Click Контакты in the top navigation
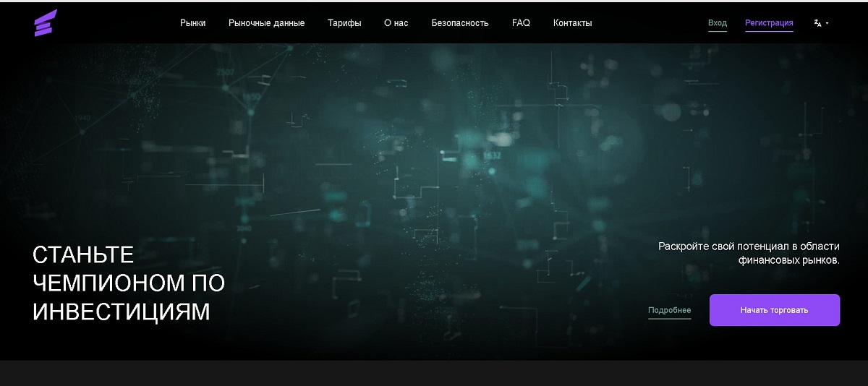This screenshot has height=386, width=868. (x=572, y=23)
